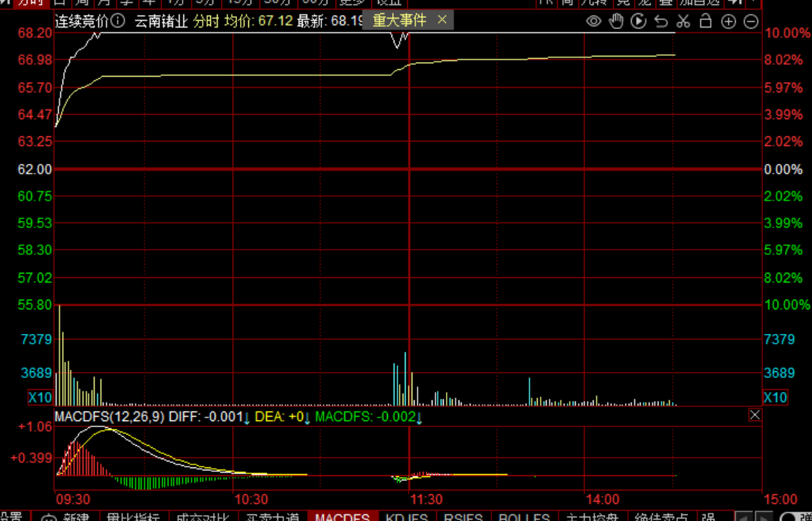Click the 均价: 67.12 average price text
The width and height of the screenshot is (812, 521).
click(x=259, y=21)
